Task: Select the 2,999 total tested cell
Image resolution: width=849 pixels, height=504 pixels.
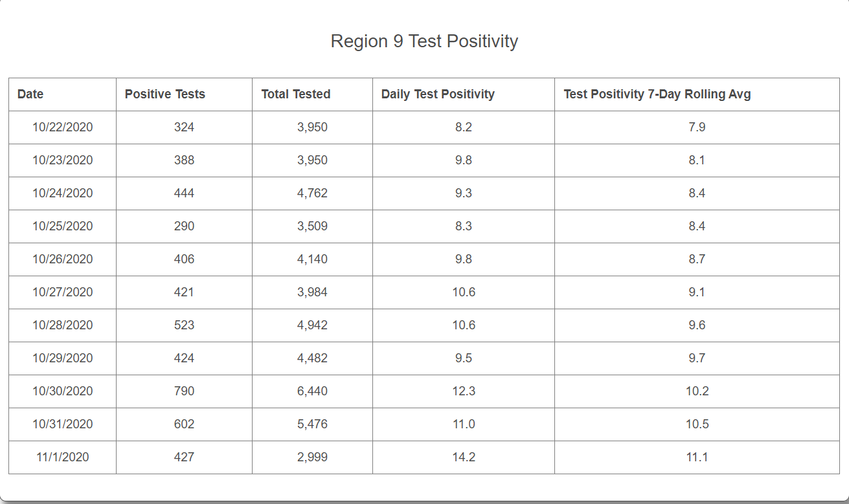Action: pos(312,457)
